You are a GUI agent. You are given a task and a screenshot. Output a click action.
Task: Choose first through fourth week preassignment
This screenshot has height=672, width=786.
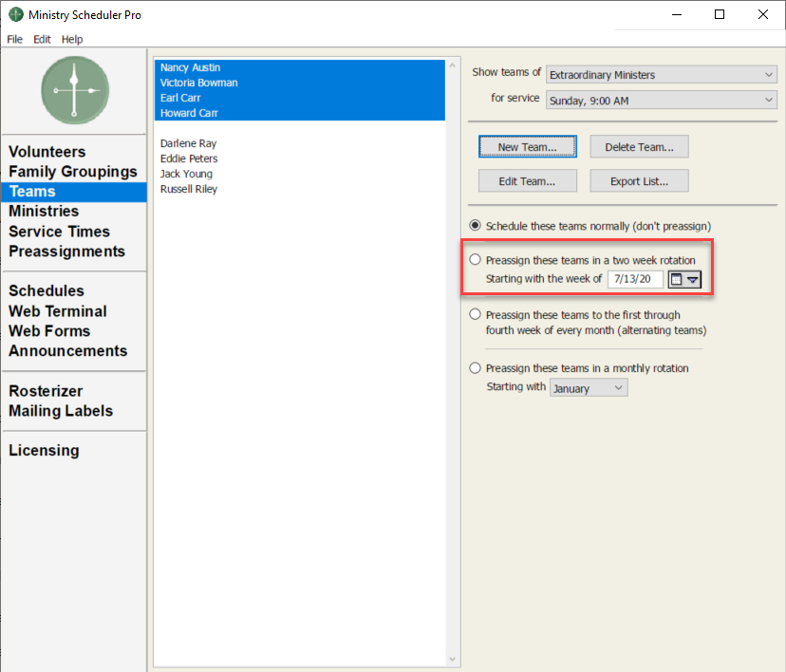pos(476,315)
